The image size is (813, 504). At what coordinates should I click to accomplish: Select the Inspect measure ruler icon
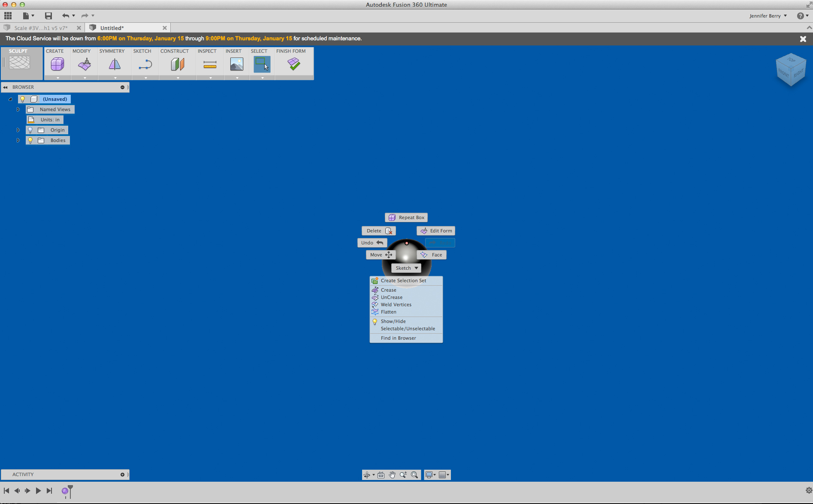pyautogui.click(x=210, y=64)
